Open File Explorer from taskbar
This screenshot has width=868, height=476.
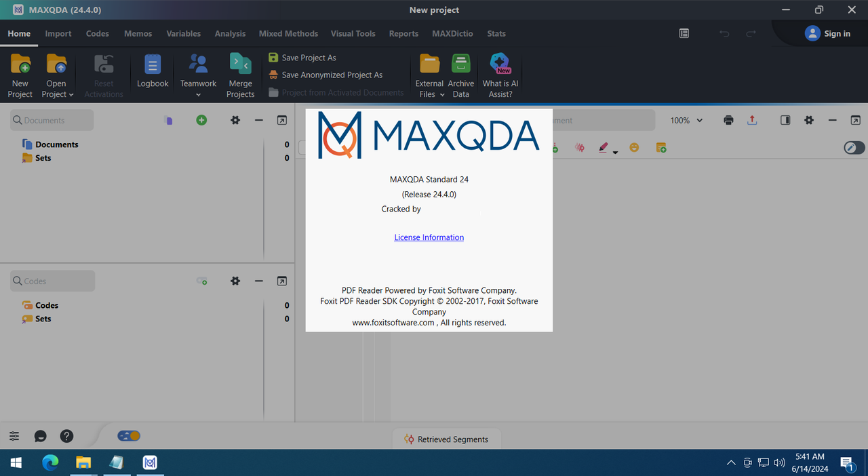click(83, 462)
